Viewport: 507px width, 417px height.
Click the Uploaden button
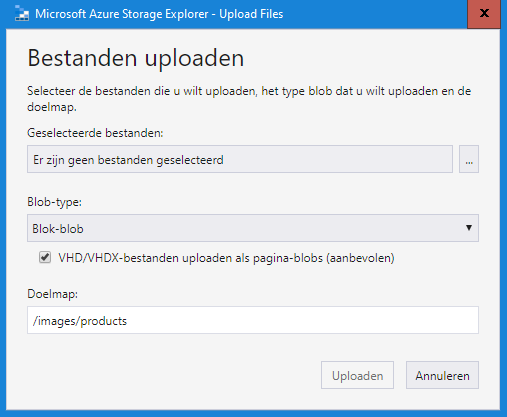[x=357, y=375]
